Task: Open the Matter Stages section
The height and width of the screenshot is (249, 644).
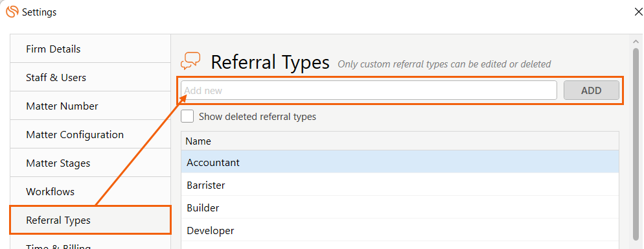Action: (x=90, y=163)
